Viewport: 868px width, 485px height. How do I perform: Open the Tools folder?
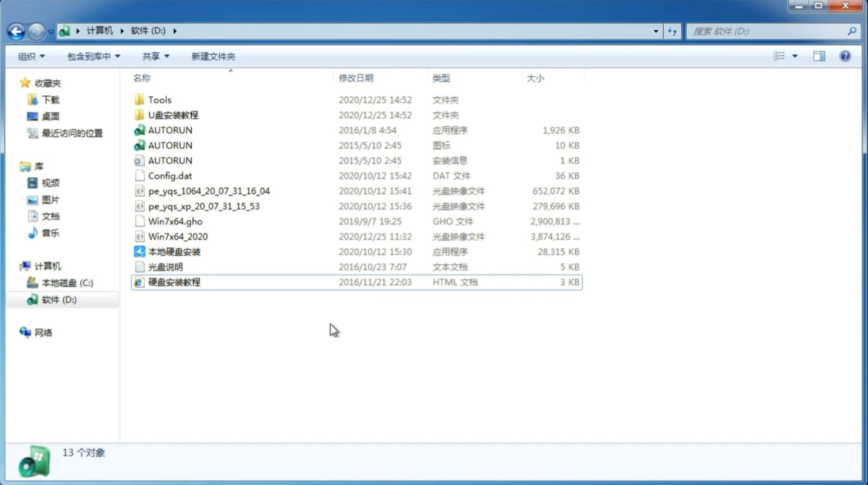pos(159,99)
